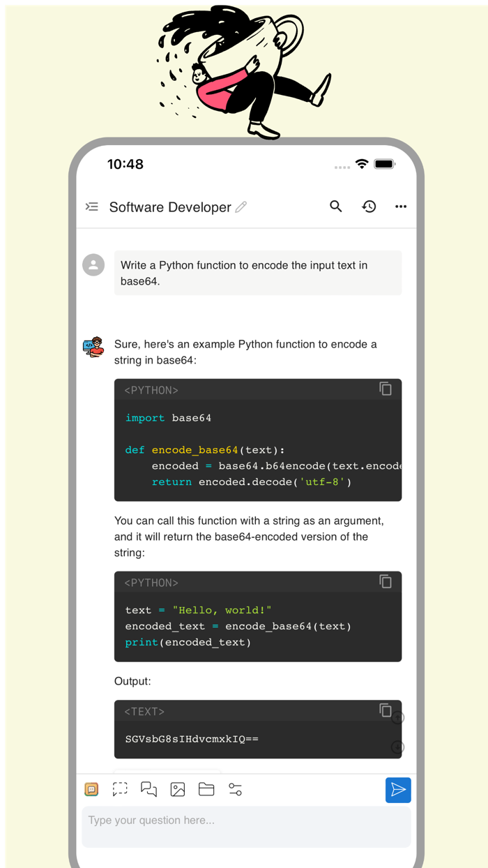
Task: Open search in chat header
Action: tap(336, 207)
